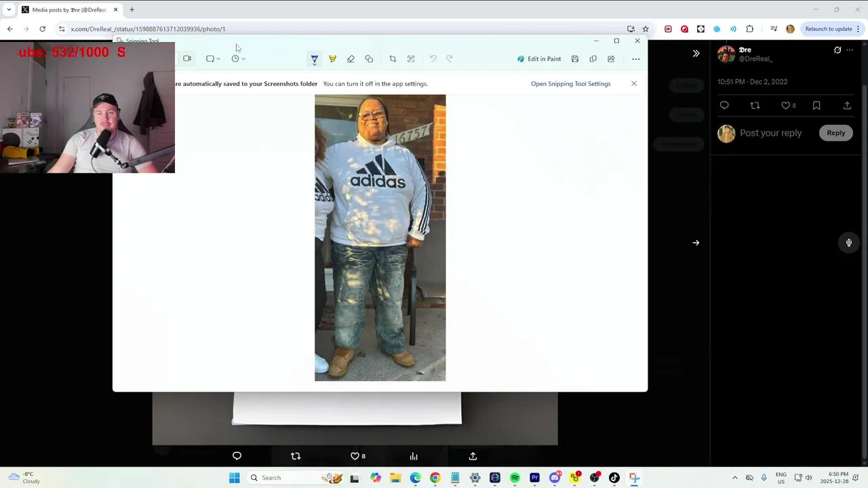The width and height of the screenshot is (868, 488).
Task: Repost icon in the X sidebar
Action: tap(755, 106)
